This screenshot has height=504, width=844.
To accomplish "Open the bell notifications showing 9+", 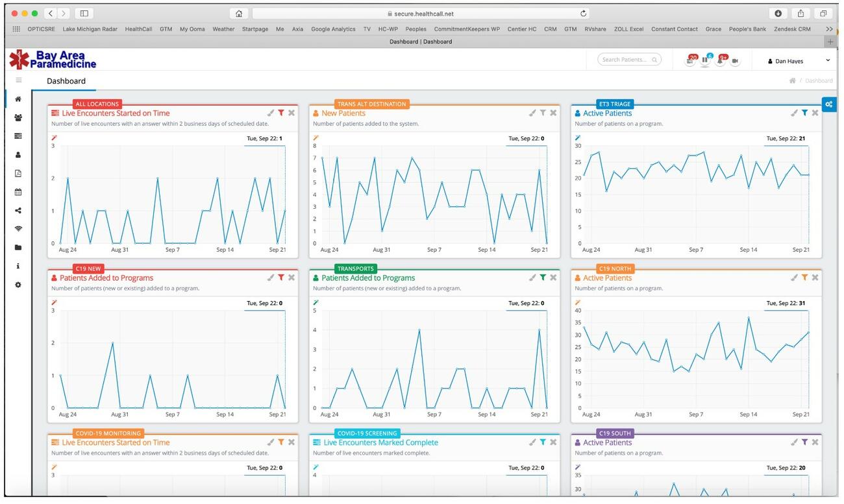I will [x=722, y=60].
